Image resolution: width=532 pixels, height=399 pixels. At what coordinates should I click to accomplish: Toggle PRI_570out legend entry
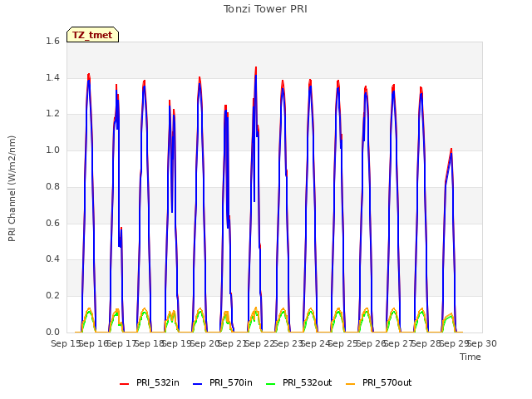379,382
